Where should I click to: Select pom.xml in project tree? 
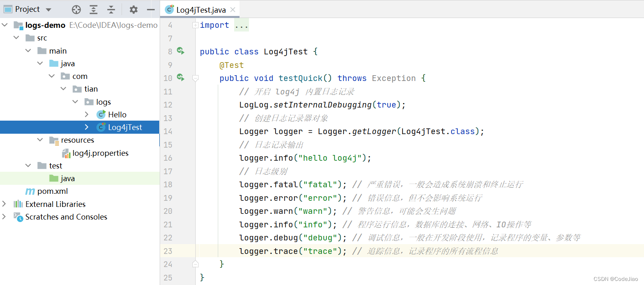[x=52, y=191]
